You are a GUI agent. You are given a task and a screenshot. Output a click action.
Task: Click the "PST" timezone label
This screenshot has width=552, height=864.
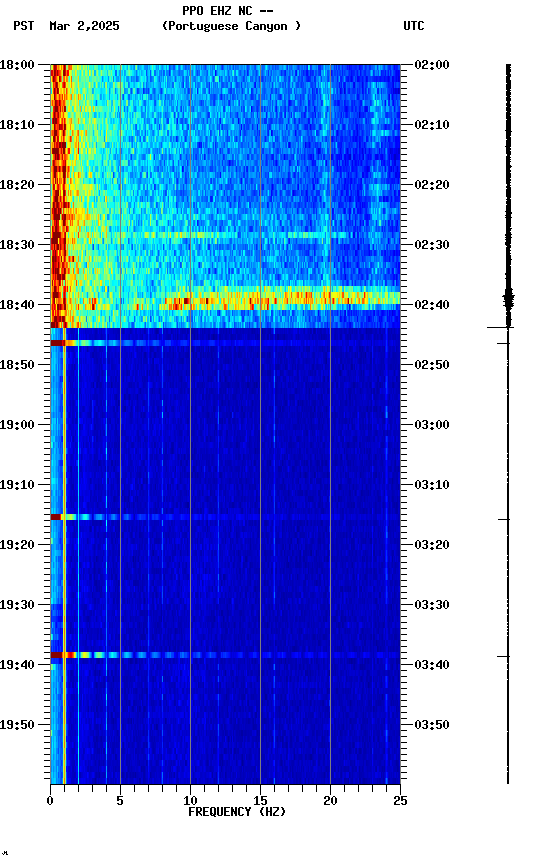(24, 26)
